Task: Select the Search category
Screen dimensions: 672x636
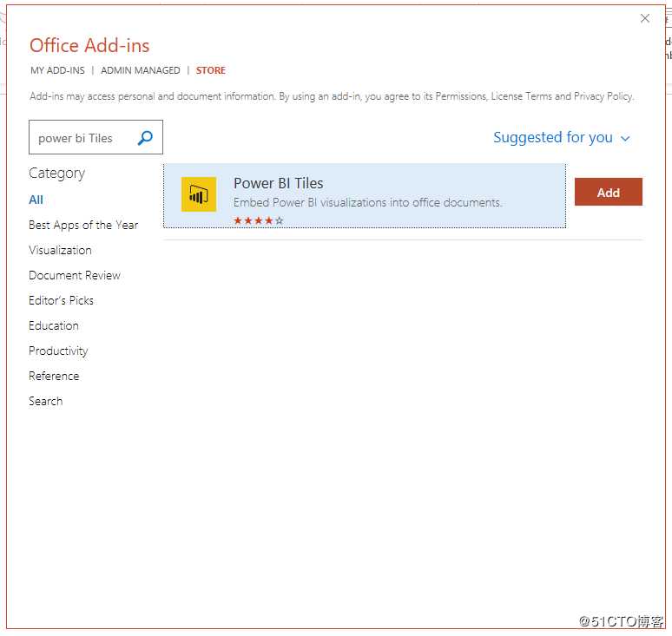Action: 45,402
